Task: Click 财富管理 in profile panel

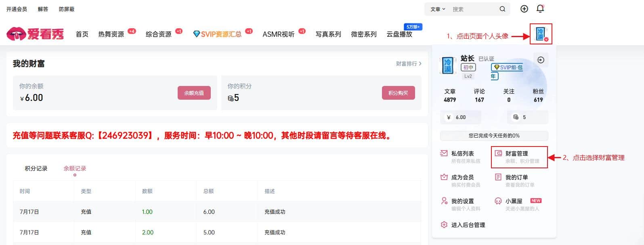Action: [517, 153]
